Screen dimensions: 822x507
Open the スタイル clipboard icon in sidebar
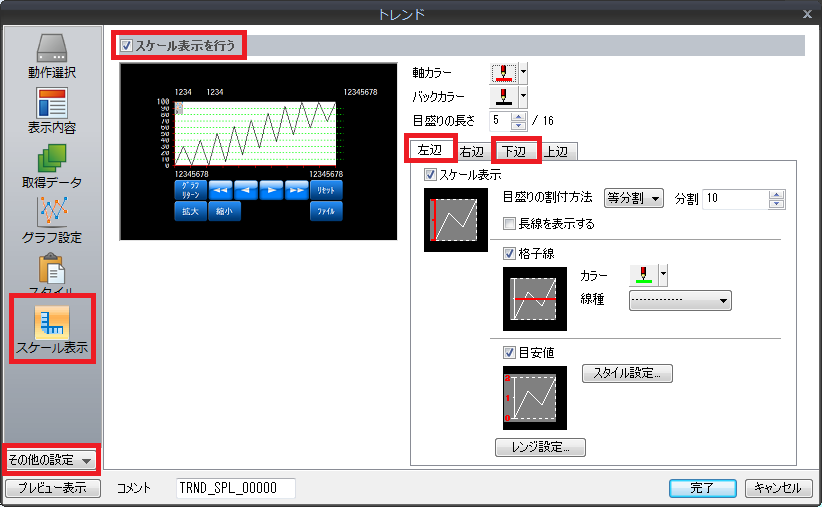[x=51, y=270]
